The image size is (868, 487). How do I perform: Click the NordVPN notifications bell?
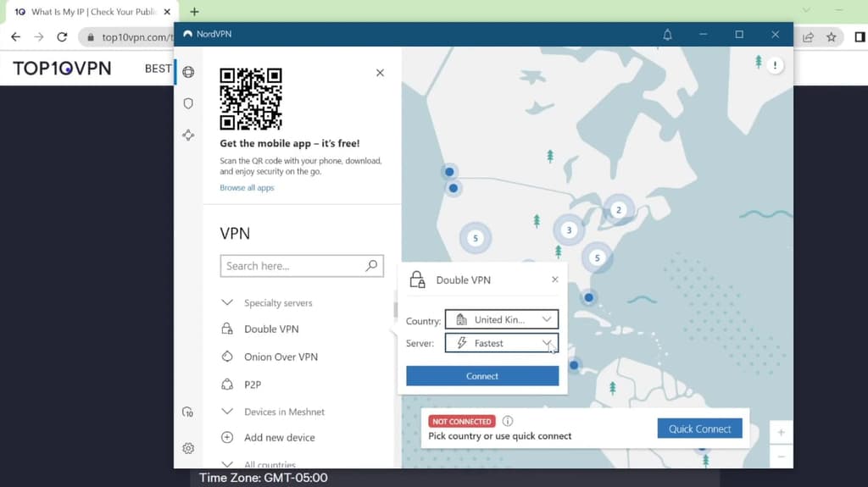[x=667, y=35]
